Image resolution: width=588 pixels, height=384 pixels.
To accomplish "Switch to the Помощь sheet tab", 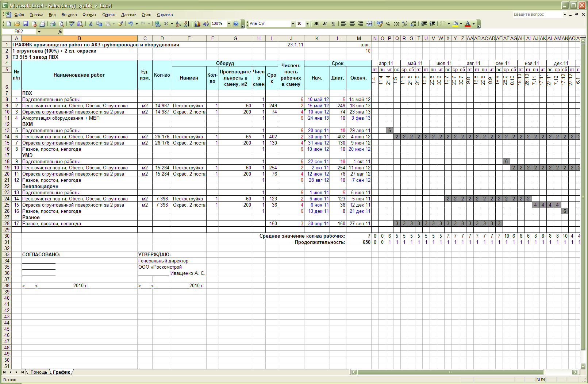I will (x=39, y=372).
